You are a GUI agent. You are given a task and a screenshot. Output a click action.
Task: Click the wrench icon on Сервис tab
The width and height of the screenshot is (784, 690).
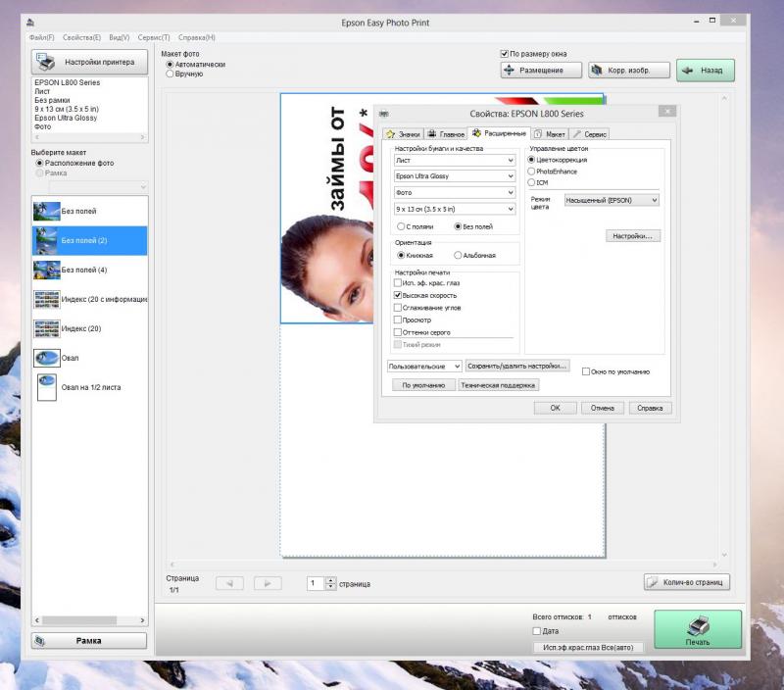click(x=577, y=134)
